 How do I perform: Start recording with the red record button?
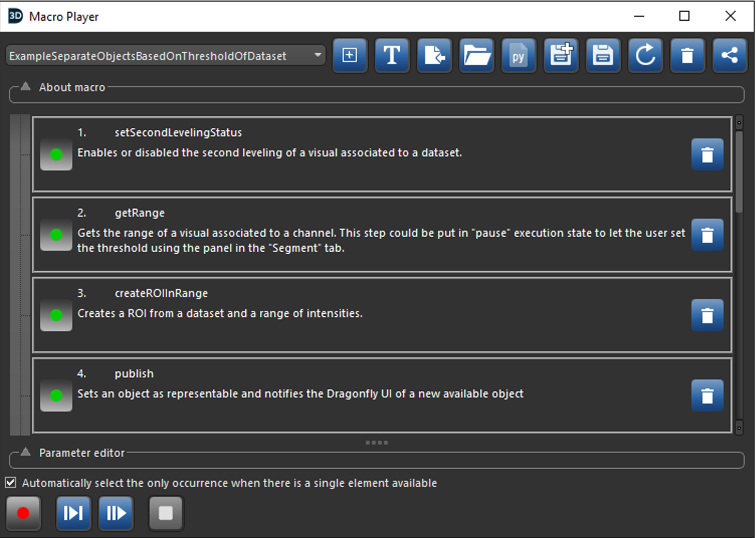click(x=23, y=513)
